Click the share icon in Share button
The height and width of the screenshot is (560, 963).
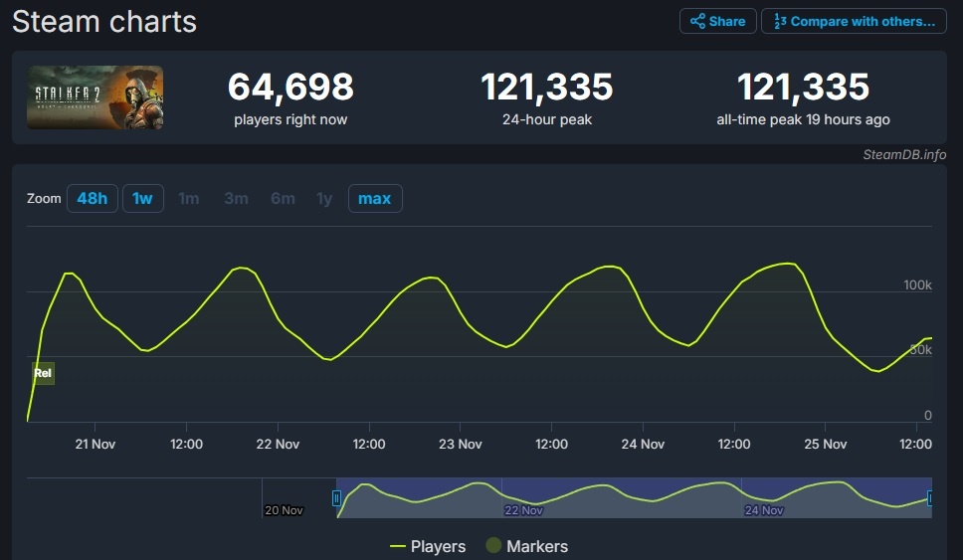(x=697, y=22)
